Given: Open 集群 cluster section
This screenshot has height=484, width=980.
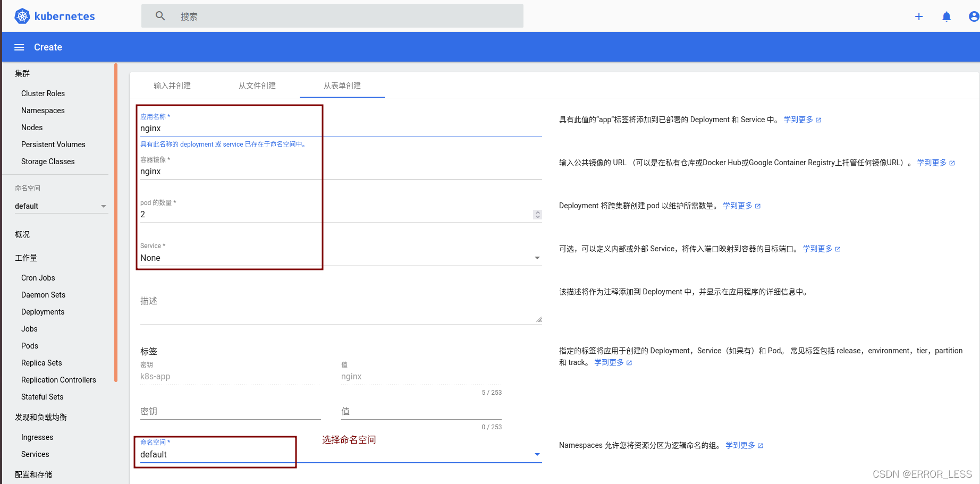Looking at the screenshot, I should [22, 73].
